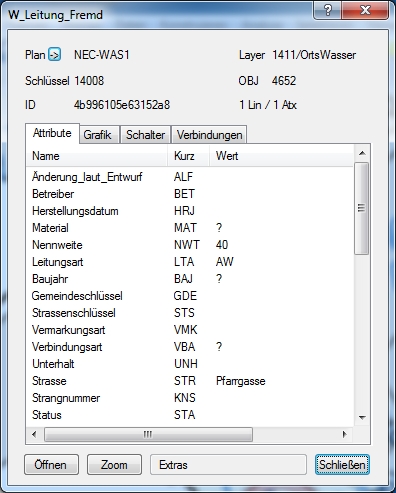Select the Status attribute row
The height and width of the screenshot is (493, 396).
pos(189,415)
